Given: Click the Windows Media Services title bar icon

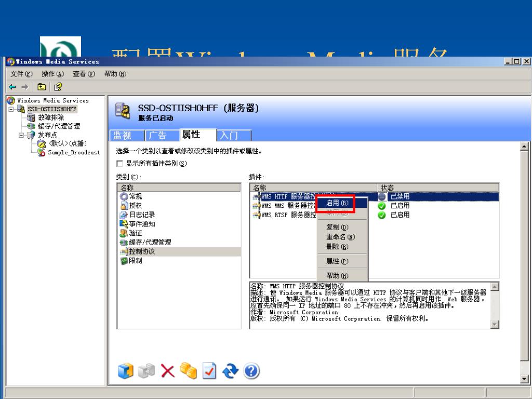Looking at the screenshot, I should point(10,61).
